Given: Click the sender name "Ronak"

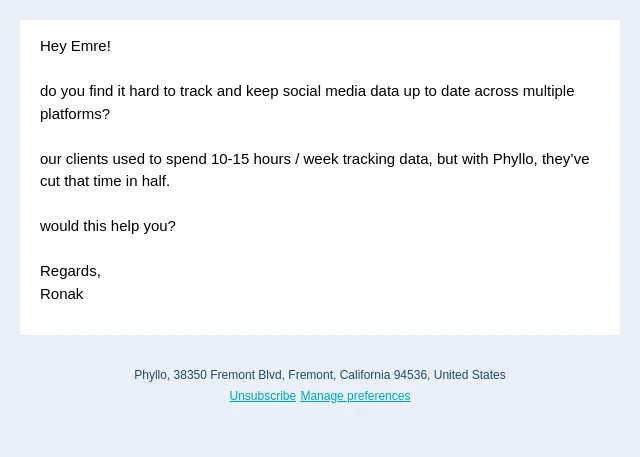Looking at the screenshot, I should [x=62, y=294].
